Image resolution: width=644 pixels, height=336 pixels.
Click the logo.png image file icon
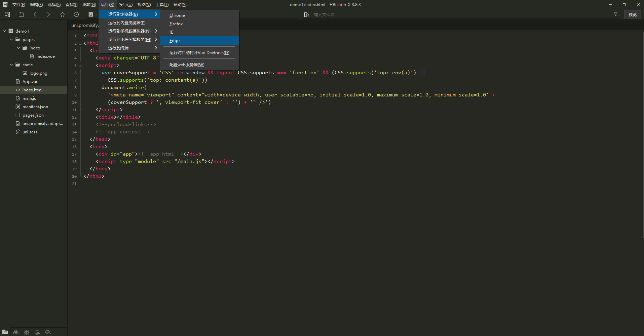[25, 73]
